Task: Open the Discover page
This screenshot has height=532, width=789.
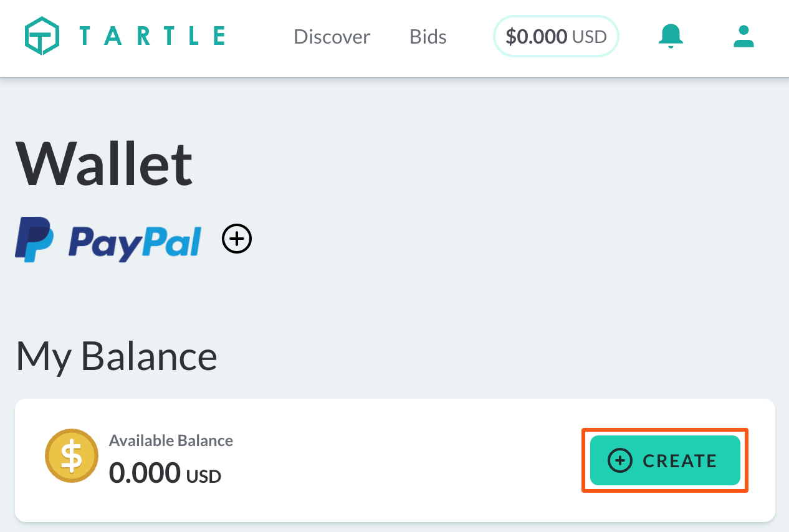Action: click(x=332, y=37)
